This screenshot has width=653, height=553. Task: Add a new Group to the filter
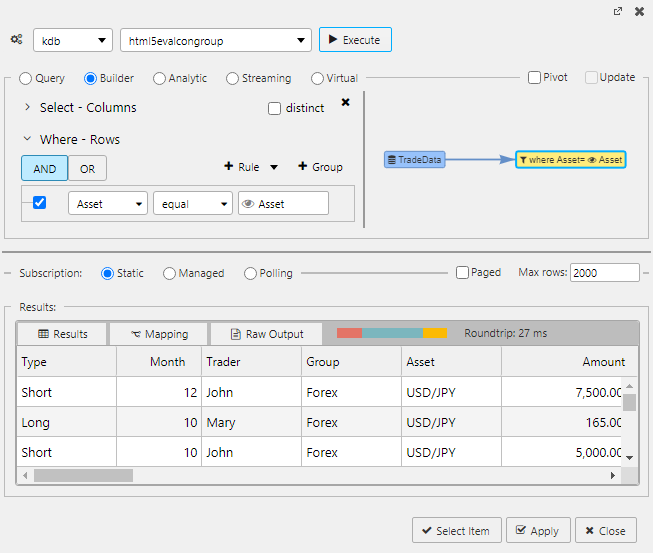tap(320, 167)
